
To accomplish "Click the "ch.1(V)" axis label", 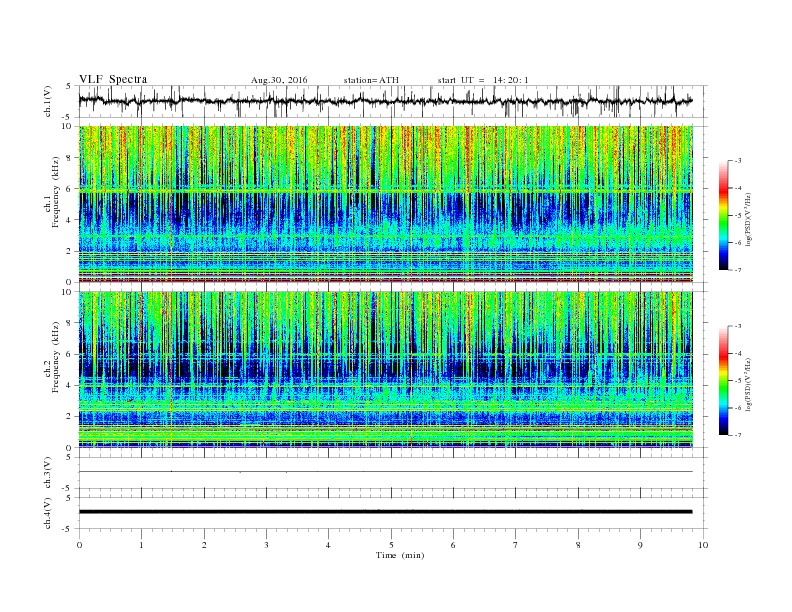I will tap(48, 103).
